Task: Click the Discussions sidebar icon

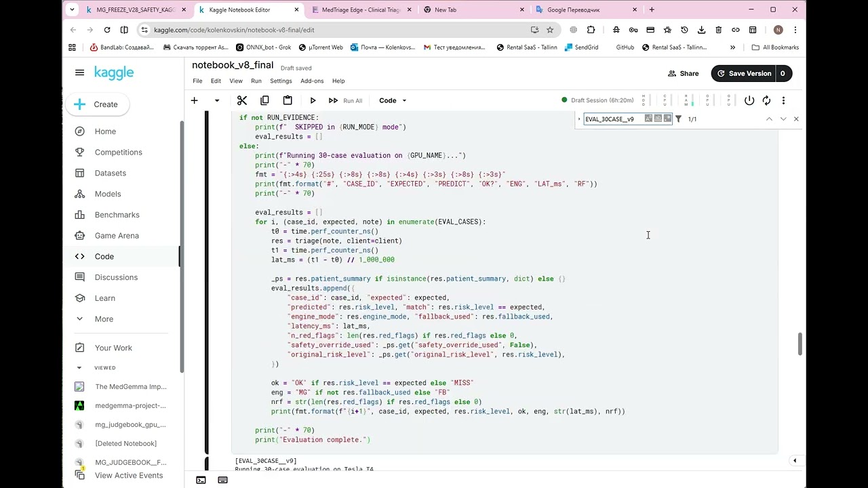Action: point(80,277)
